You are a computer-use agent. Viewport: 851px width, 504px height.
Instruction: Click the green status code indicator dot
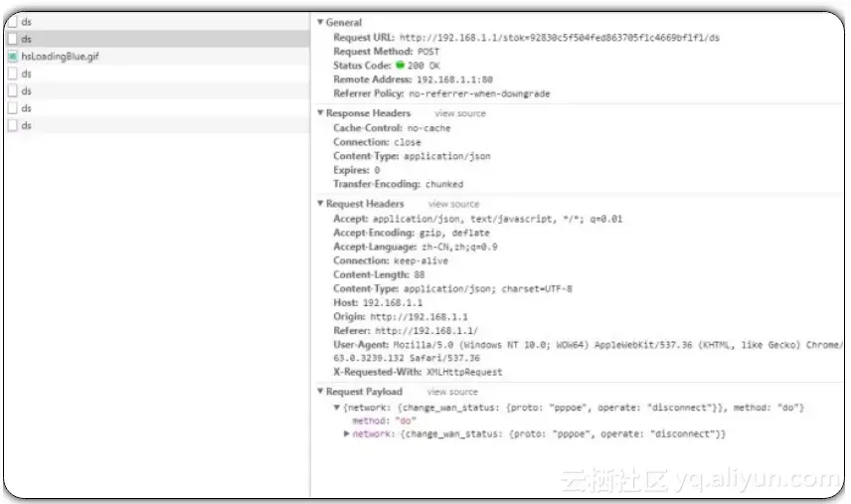click(x=400, y=65)
